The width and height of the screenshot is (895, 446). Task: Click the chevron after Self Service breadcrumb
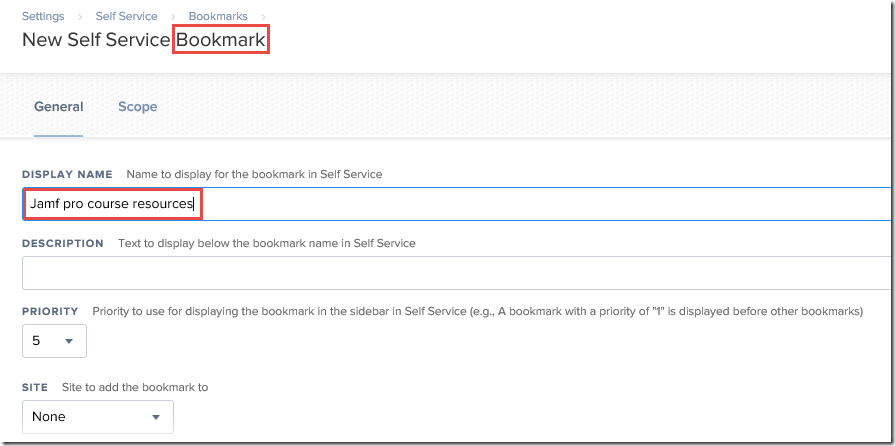click(x=173, y=17)
